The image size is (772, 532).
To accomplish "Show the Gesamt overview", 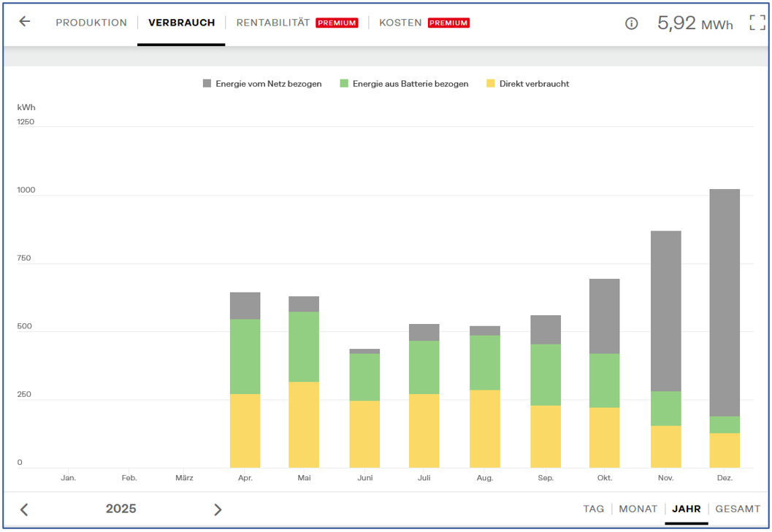I will coord(738,509).
